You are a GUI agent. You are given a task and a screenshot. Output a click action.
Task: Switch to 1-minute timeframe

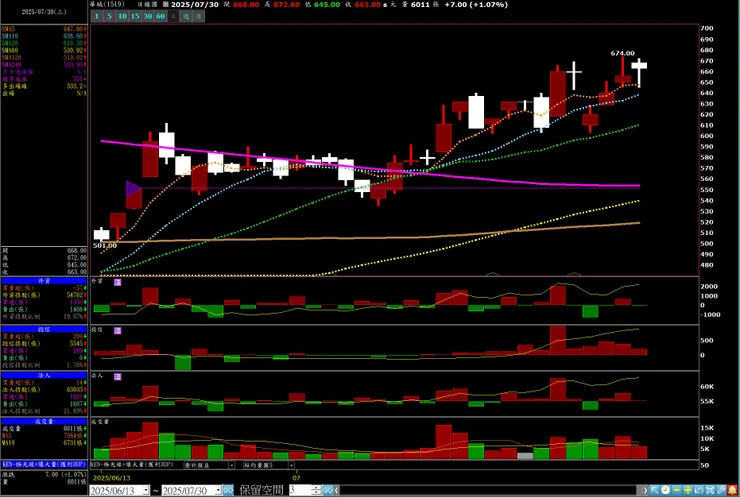tap(97, 16)
